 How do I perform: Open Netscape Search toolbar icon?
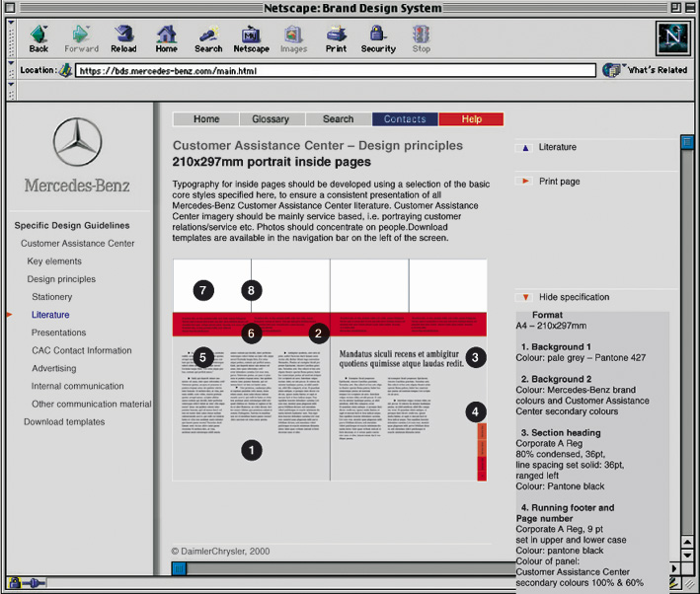pos(208,34)
